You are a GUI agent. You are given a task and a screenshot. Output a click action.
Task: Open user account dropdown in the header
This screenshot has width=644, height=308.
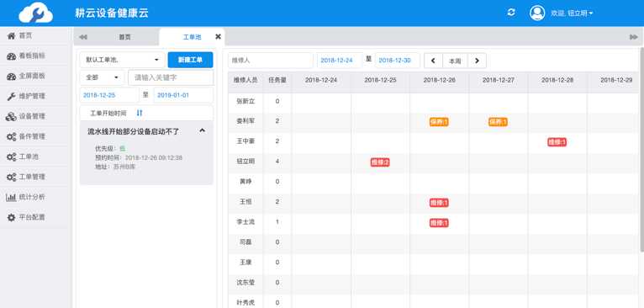[572, 13]
